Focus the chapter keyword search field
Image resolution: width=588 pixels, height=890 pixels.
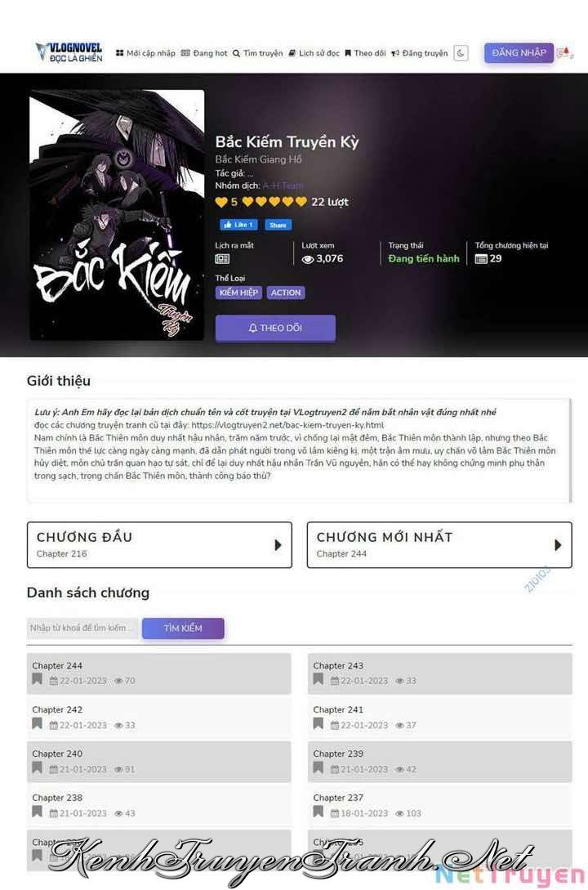pyautogui.click(x=82, y=628)
